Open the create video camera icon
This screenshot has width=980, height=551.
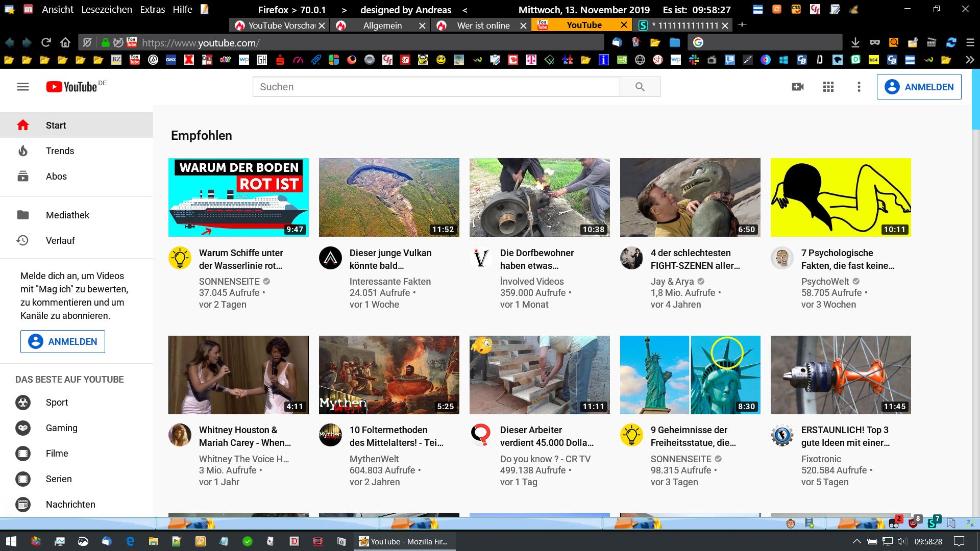(x=798, y=87)
